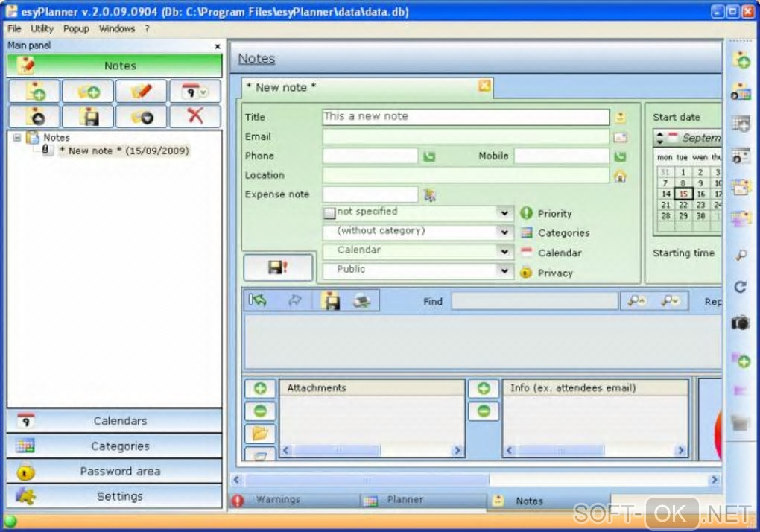Select day 16 in the Start date calendar
Viewport: 760px width, 532px height.
point(700,194)
